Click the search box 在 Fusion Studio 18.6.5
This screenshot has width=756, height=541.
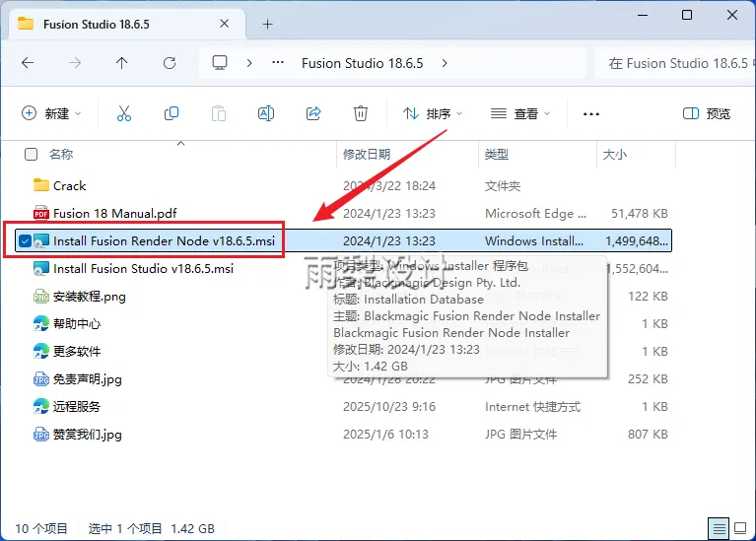pos(675,63)
